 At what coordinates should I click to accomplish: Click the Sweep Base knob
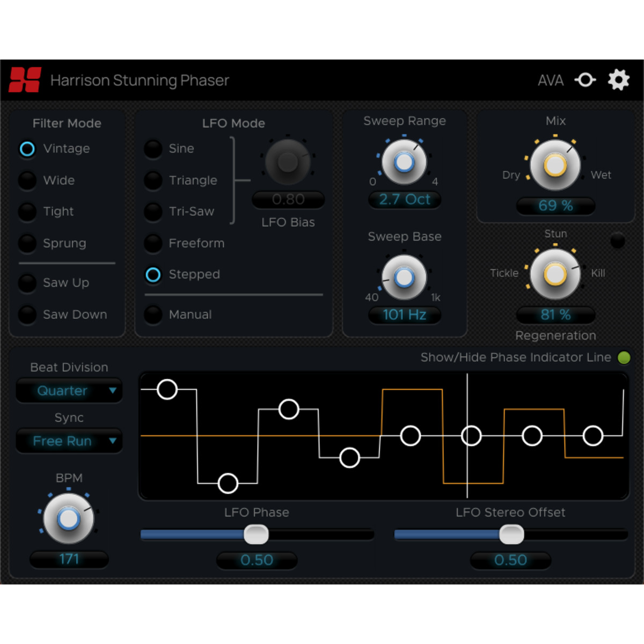click(404, 277)
